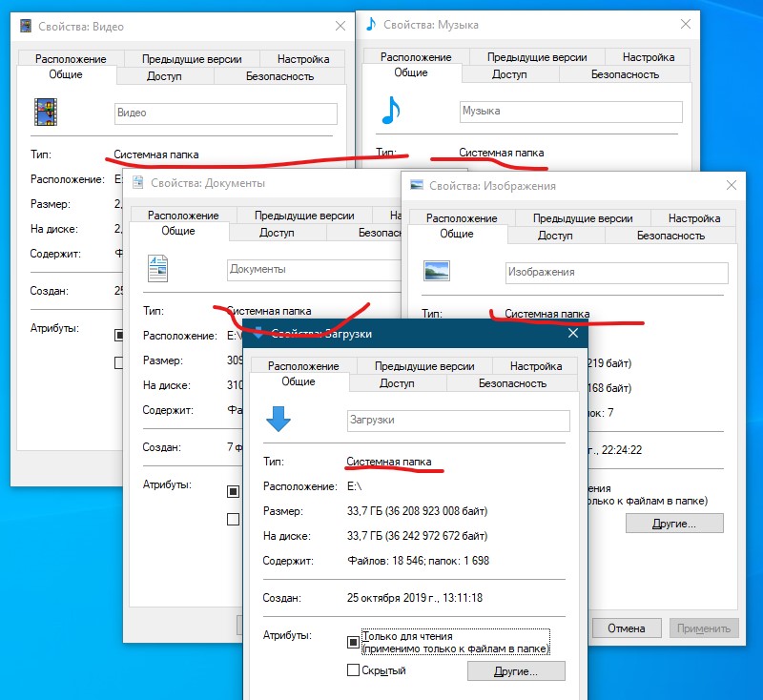This screenshot has height=700, width=763.
Task: Open Расположение tab in Загрузки window
Action: 303,366
